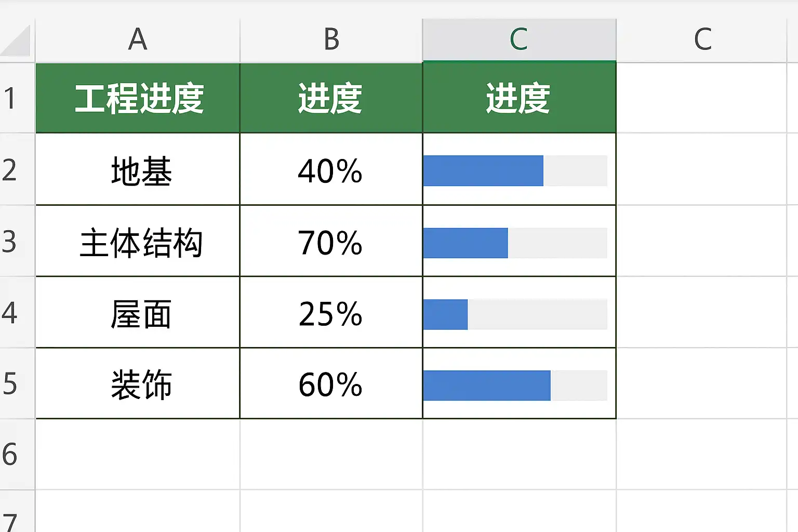798x532 pixels.
Task: Click the 40% progress value cell
Action: click(x=331, y=170)
